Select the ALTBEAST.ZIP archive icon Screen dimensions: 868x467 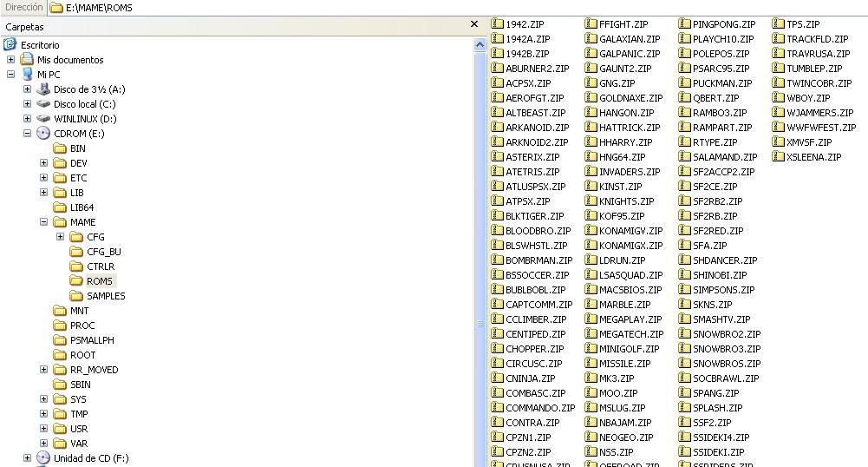[497, 113]
